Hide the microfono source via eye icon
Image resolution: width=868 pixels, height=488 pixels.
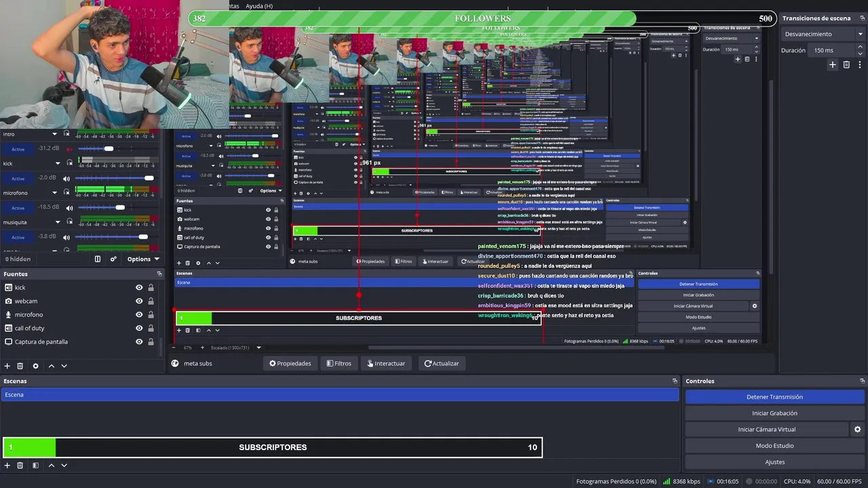coord(139,314)
